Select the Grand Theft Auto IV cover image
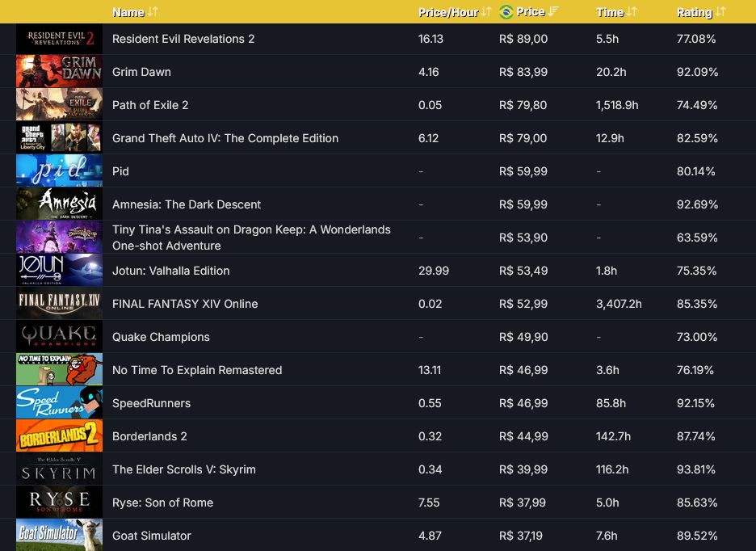756x551 pixels. 59,138
